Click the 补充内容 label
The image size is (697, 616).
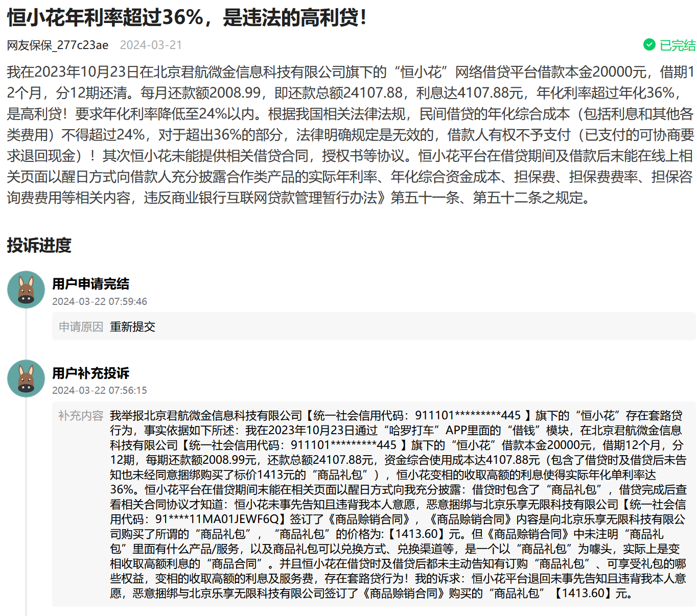coord(81,416)
